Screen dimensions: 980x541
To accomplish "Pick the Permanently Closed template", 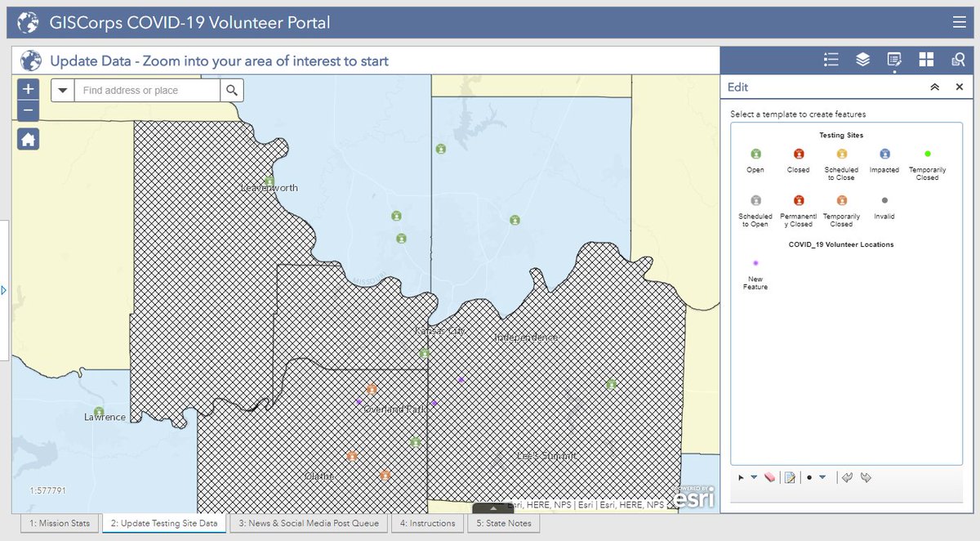I will 799,210.
